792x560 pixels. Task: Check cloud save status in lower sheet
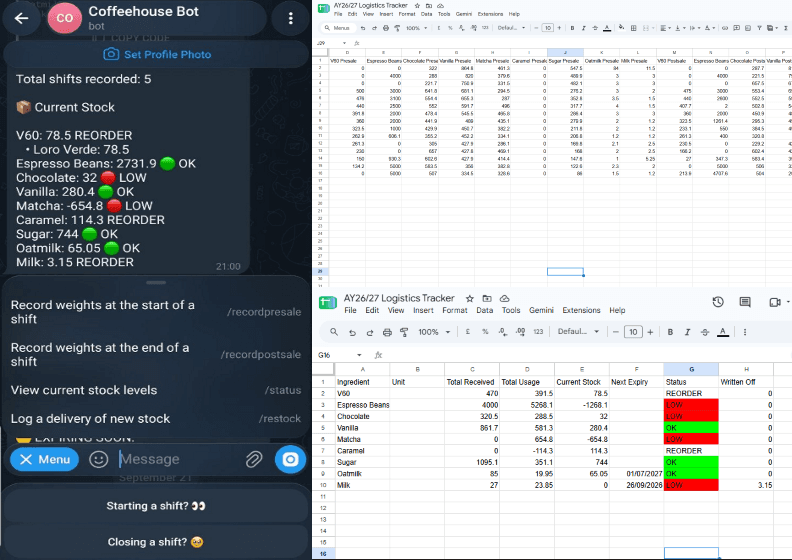tap(504, 298)
